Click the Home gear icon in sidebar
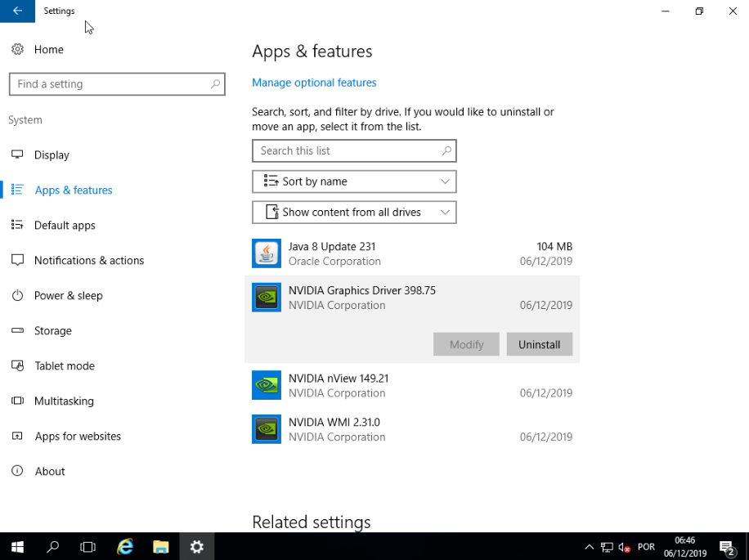Screen dimensions: 749x560 17,50
